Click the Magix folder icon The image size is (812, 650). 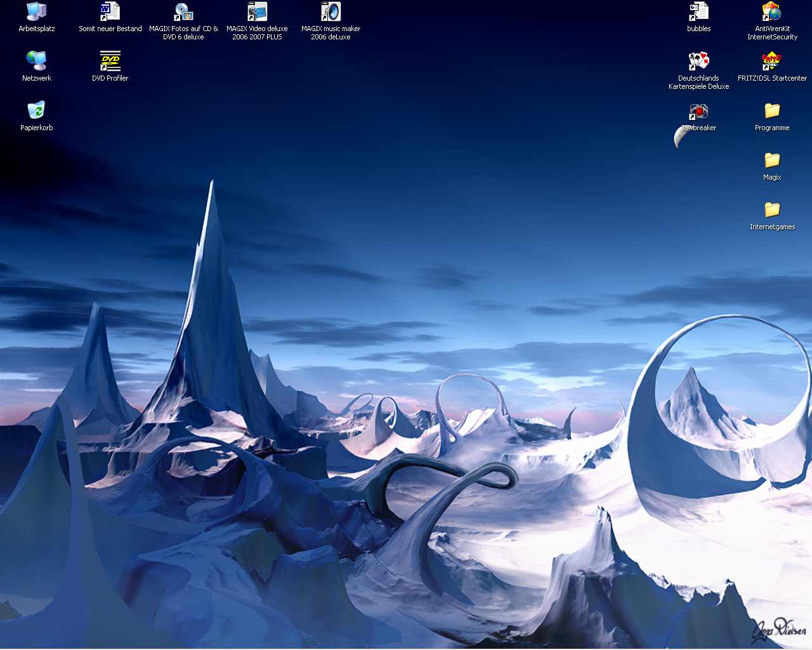(772, 160)
